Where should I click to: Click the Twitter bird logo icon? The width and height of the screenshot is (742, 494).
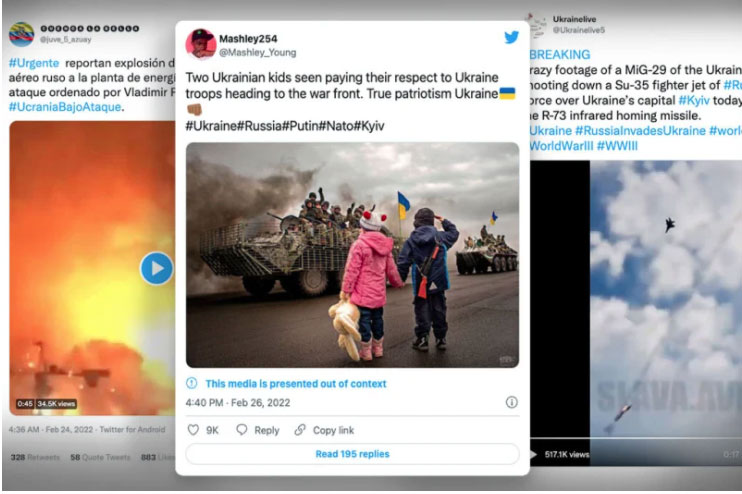point(512,37)
